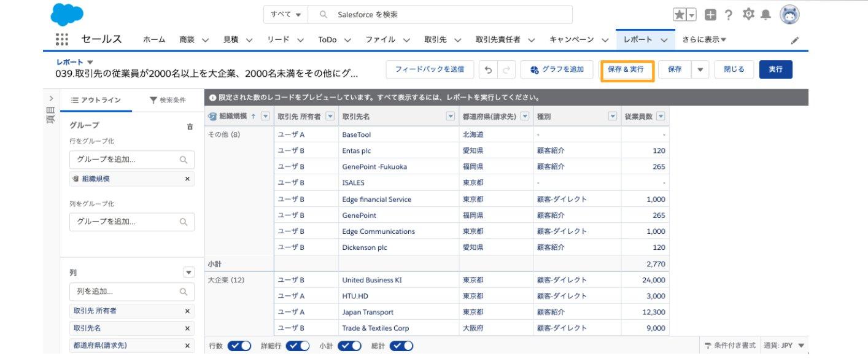Viewport: 868px width, 364px height.
Task: Click the magnifier in the 列を追加 field
Action: click(x=184, y=292)
